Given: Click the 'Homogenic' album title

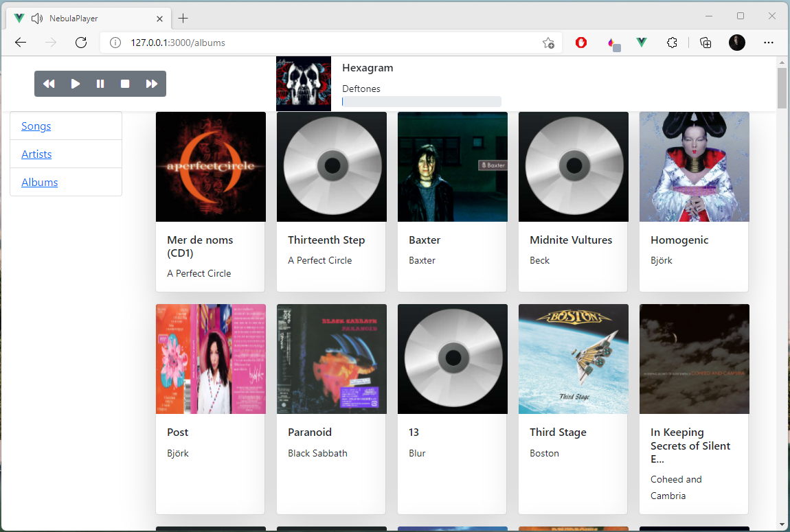Looking at the screenshot, I should click(679, 240).
